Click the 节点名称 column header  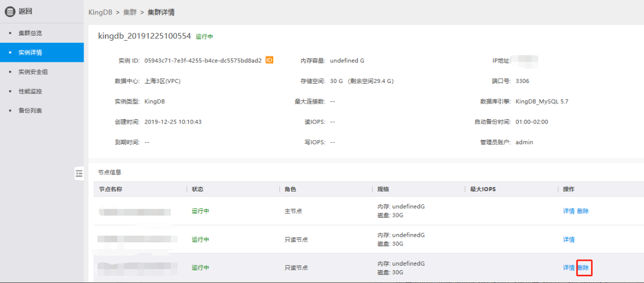click(x=111, y=189)
